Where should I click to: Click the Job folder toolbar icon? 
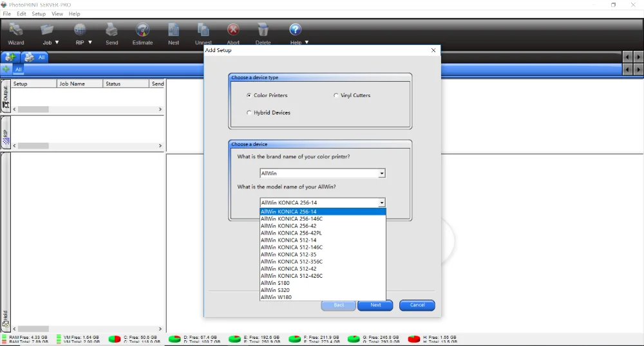[47, 30]
